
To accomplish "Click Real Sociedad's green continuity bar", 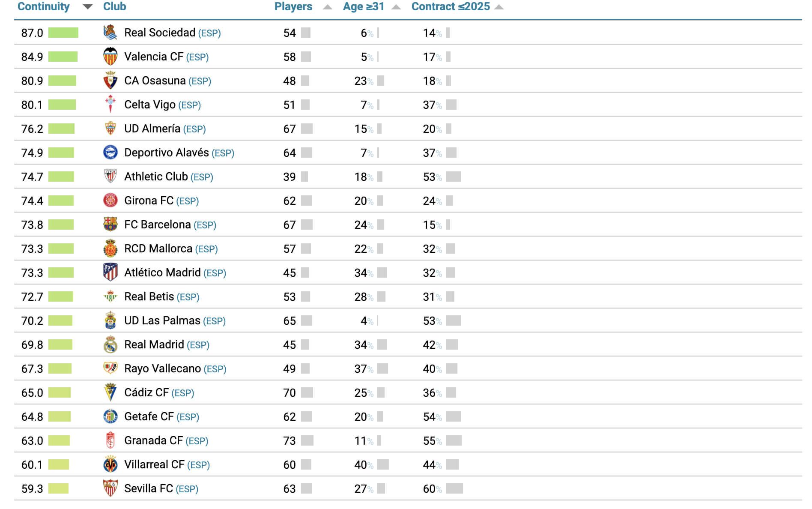I will [63, 32].
